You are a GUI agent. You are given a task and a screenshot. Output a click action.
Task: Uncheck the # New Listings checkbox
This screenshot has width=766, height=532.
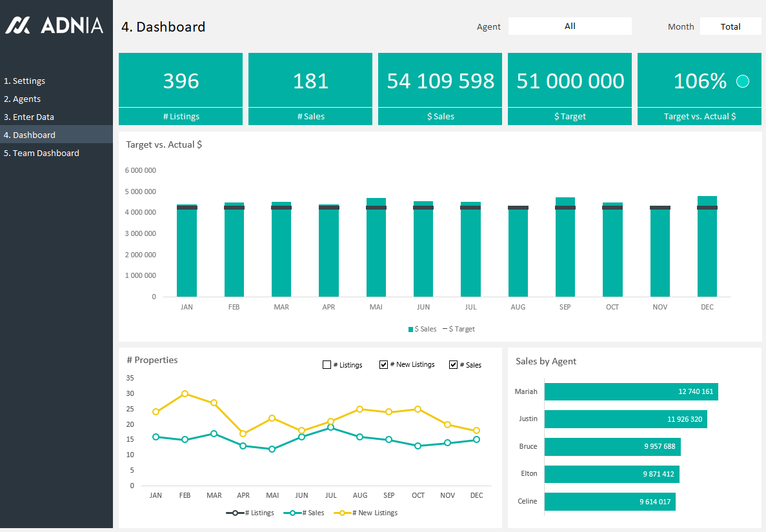384,365
